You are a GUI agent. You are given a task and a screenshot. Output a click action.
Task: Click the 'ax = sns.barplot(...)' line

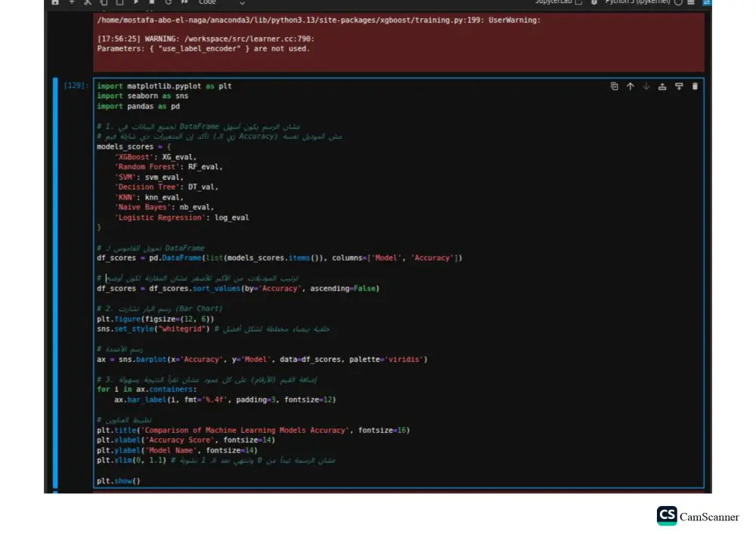coord(262,360)
